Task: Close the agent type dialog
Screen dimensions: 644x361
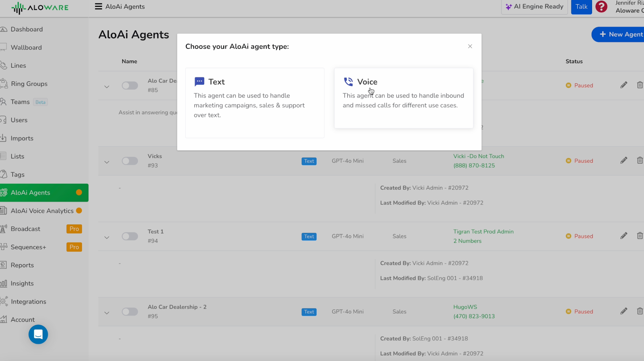Action: [470, 46]
